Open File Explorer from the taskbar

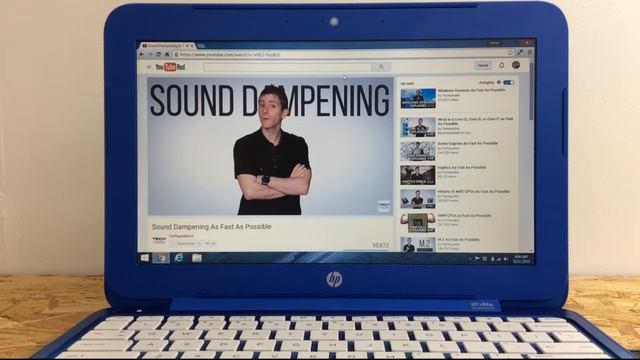[197, 258]
